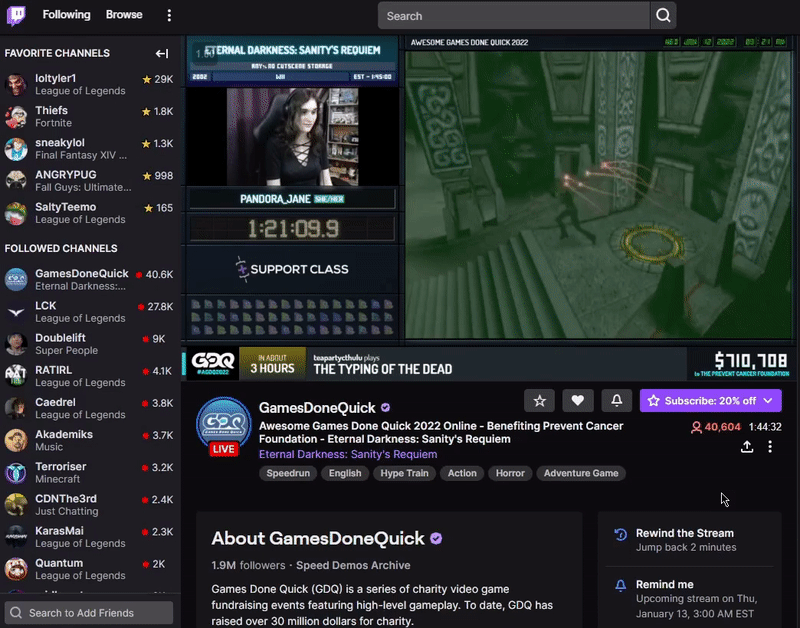The image size is (800, 628).
Task: Open Terroriser channel avatar
Action: tap(16, 472)
